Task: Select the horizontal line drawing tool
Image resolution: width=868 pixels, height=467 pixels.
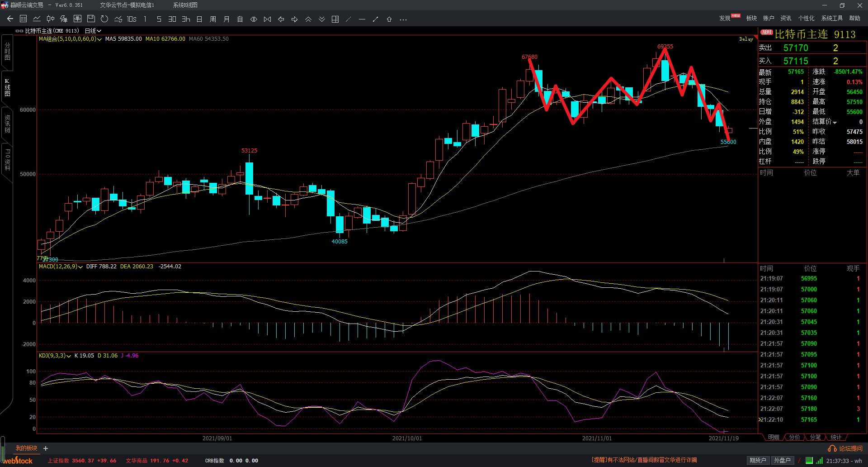Action: coord(362,19)
